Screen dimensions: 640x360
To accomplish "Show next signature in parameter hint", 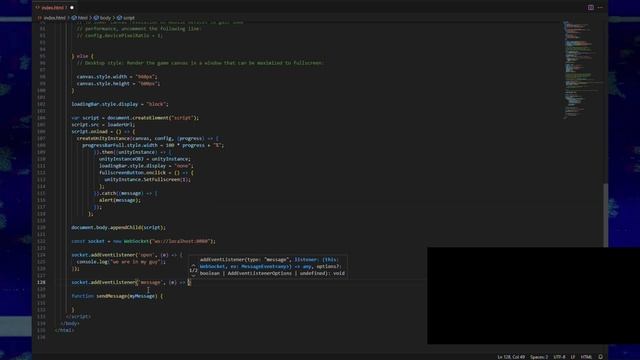I will (193, 276).
